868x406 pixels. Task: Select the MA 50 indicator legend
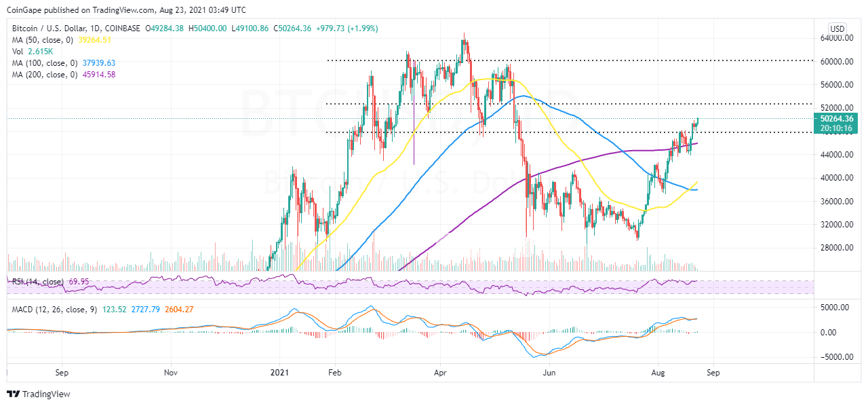(x=37, y=39)
